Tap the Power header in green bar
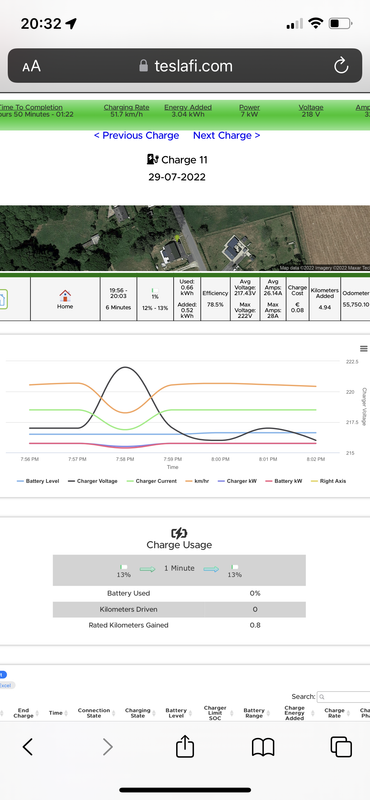The width and height of the screenshot is (370, 800). pos(249,107)
